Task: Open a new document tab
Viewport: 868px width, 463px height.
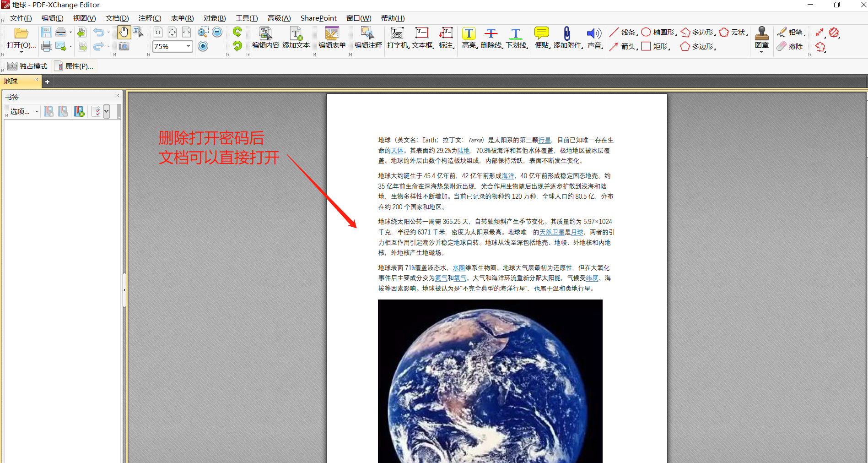Action: (x=47, y=82)
